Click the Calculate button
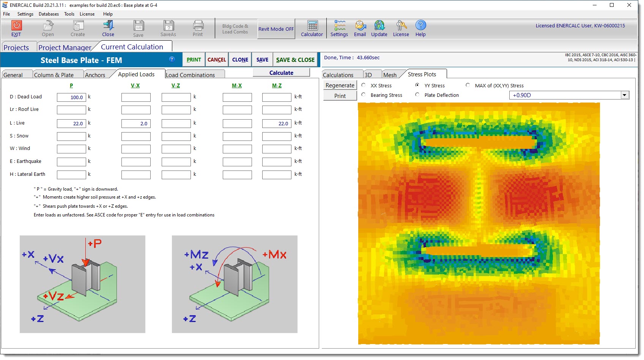644x360 pixels. click(281, 73)
